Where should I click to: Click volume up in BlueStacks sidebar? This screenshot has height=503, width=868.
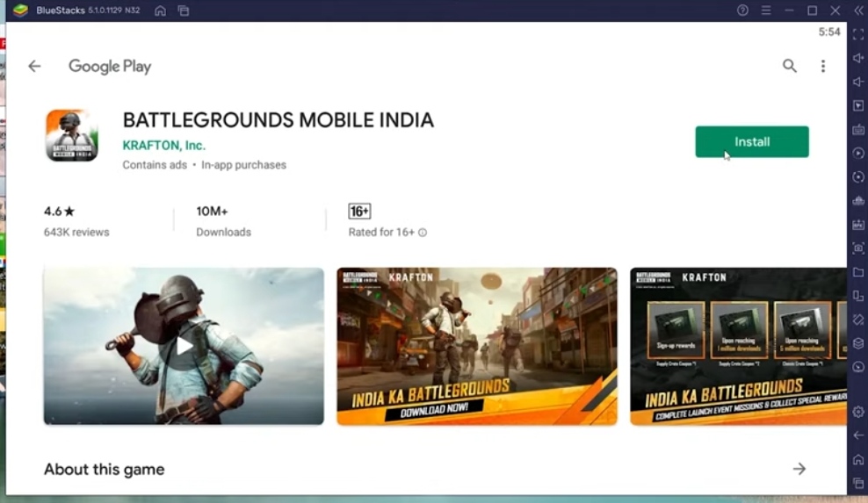pos(858,58)
